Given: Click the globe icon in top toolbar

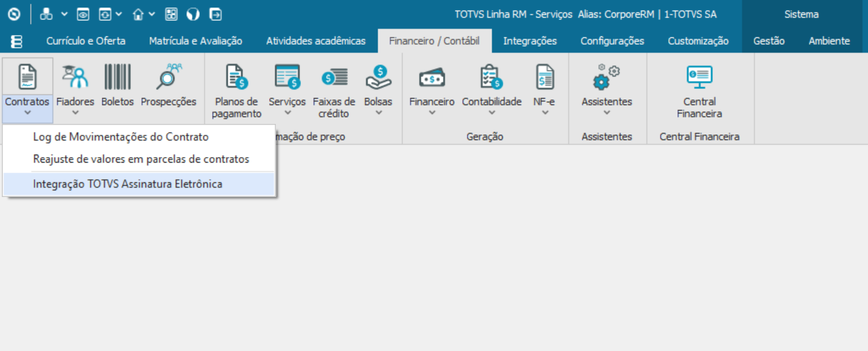Looking at the screenshot, I should click(193, 13).
